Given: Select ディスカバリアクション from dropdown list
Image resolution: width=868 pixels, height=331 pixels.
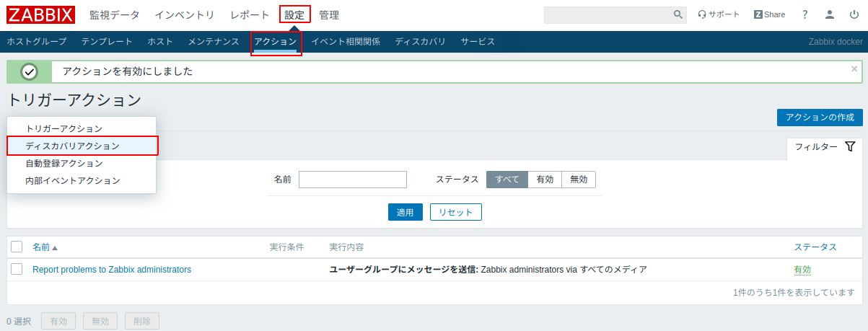Looking at the screenshot, I should 82,146.
